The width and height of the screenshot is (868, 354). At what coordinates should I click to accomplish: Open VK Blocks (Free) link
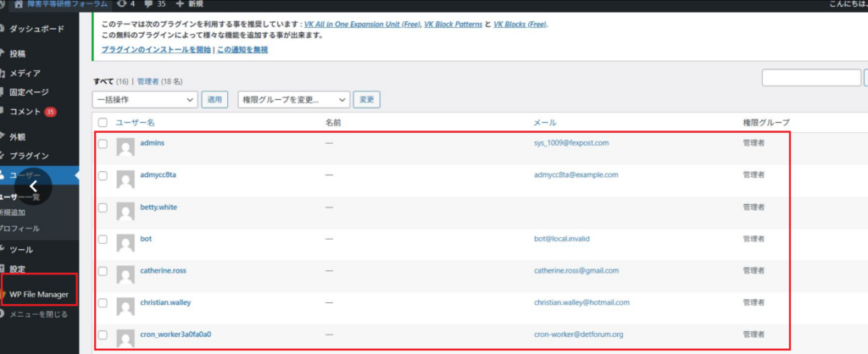520,25
